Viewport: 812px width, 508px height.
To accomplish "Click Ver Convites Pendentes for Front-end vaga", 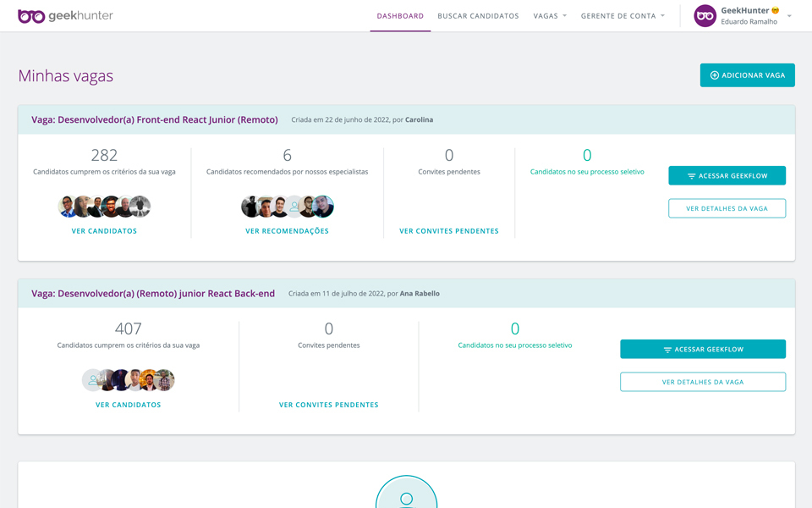I will click(x=449, y=231).
